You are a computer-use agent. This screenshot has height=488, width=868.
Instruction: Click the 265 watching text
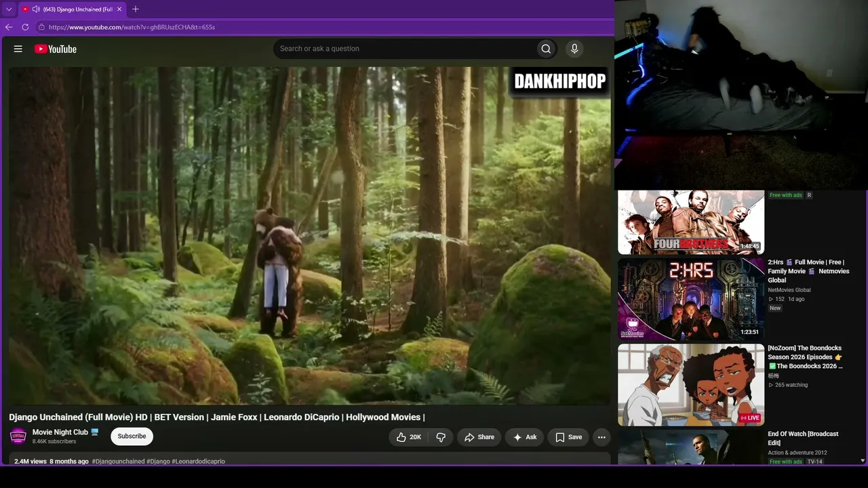click(791, 385)
